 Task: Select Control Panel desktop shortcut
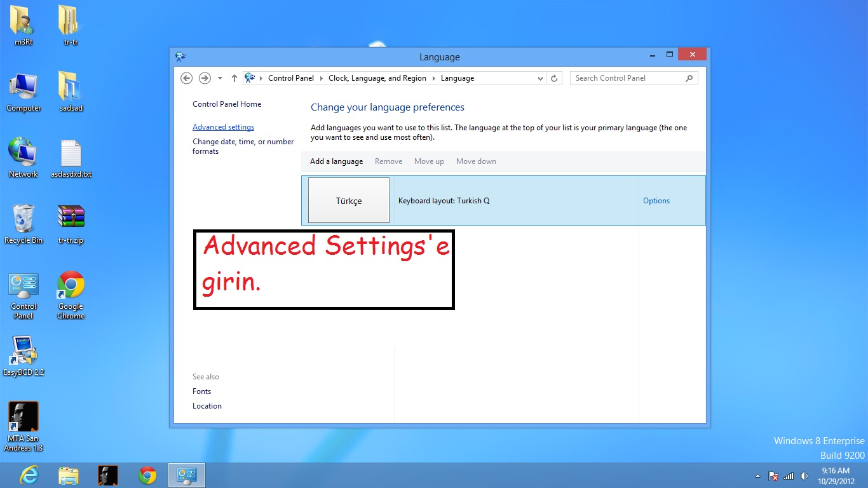click(x=24, y=296)
